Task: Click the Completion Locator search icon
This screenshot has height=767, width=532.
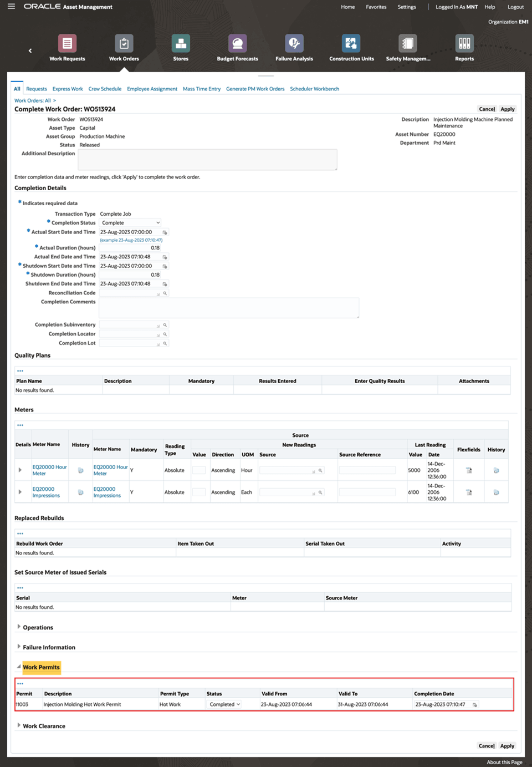Action: (x=165, y=334)
